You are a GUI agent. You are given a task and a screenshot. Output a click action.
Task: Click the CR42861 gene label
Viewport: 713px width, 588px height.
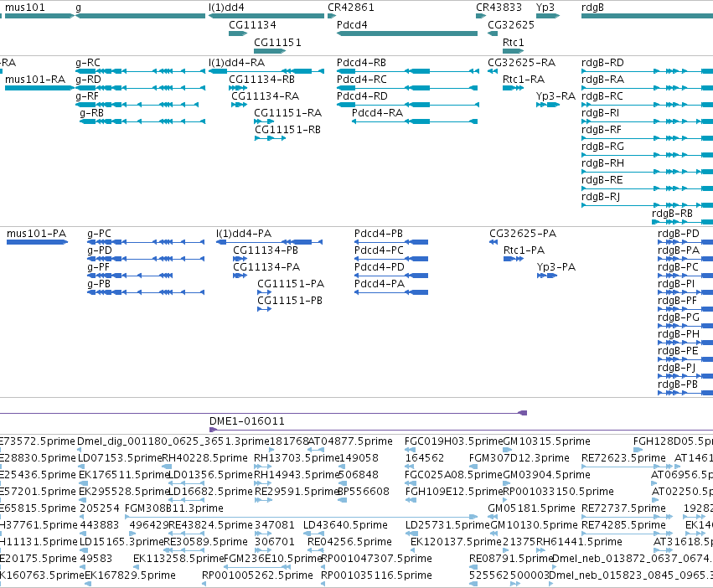(x=351, y=8)
